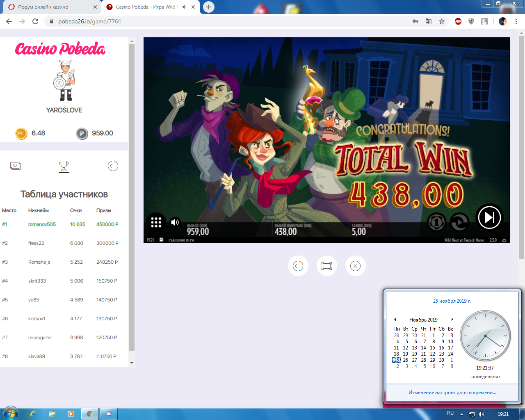Open the coin bet selector in the game
Viewport: 525px width, 420px height.
click(436, 222)
